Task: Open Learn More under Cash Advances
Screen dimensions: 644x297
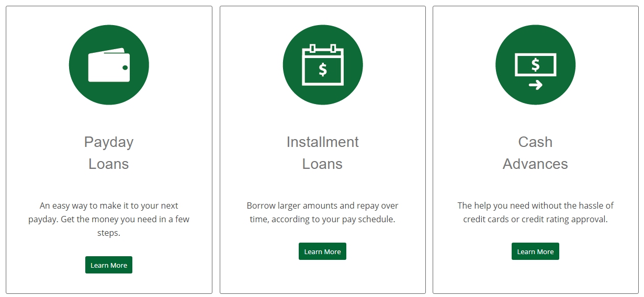Action: [x=536, y=252]
